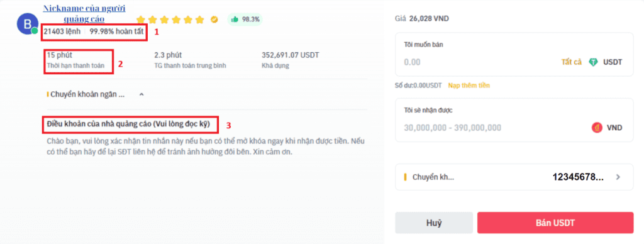
Task: Click the TG thanh toán trung bình label
Action: tap(190, 66)
